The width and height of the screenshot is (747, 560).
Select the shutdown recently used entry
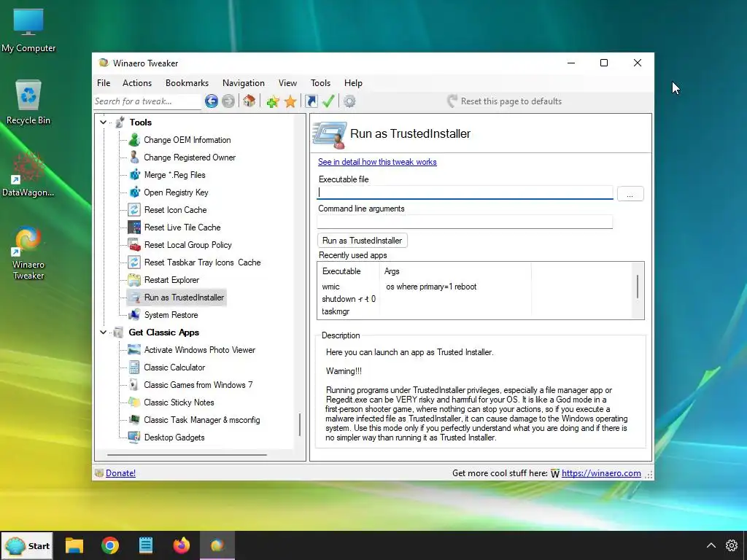349,299
